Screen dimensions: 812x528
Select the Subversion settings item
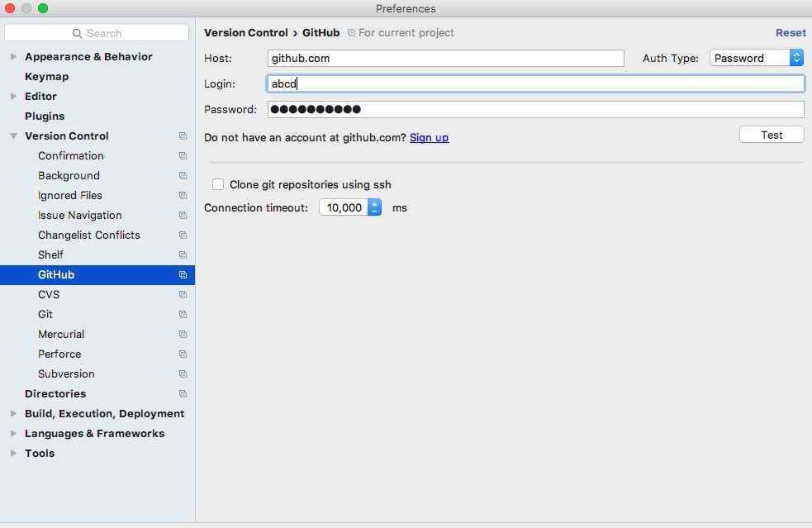click(x=66, y=373)
